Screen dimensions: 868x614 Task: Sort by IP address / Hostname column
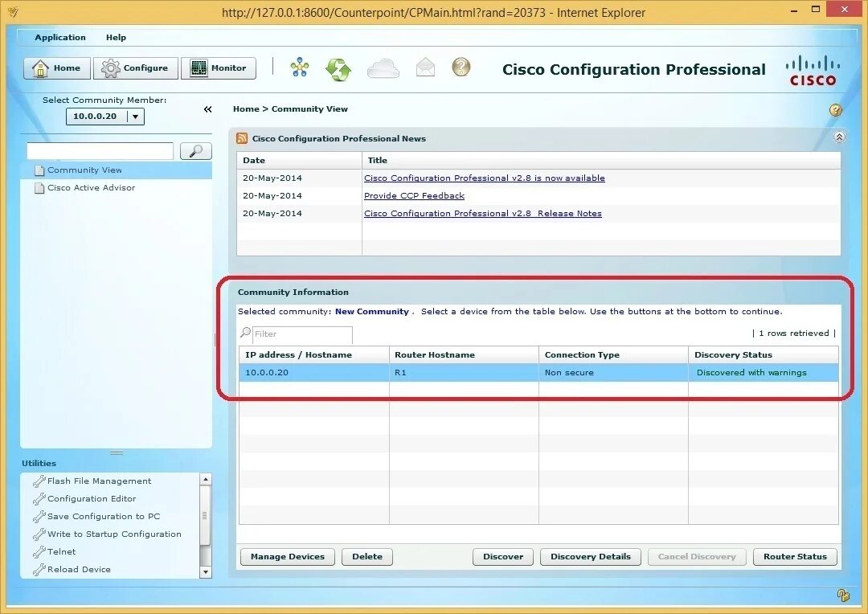pyautogui.click(x=314, y=354)
